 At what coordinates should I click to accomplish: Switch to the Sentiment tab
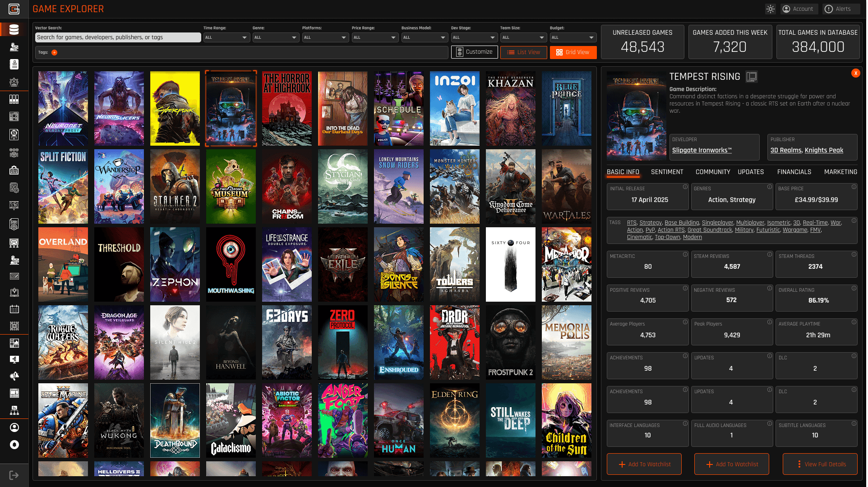tap(667, 172)
